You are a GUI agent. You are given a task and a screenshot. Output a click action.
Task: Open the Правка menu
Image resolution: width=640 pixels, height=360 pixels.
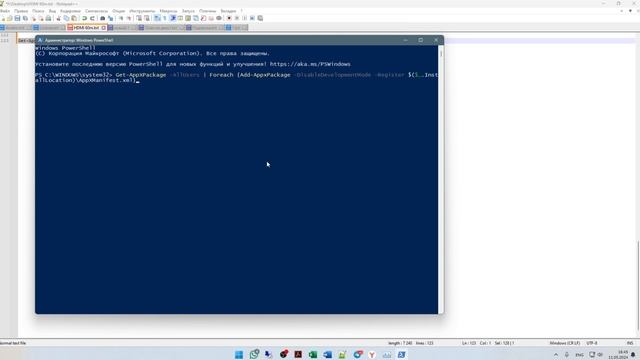coord(21,11)
